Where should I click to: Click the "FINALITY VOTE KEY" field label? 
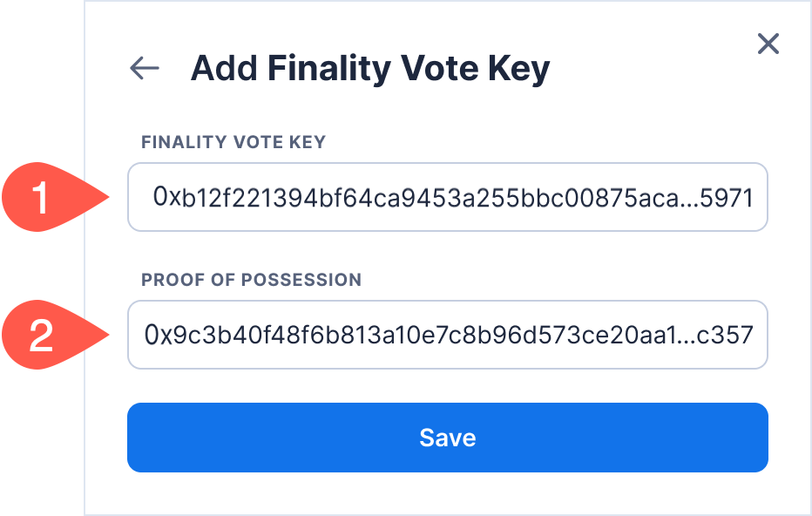click(x=233, y=142)
